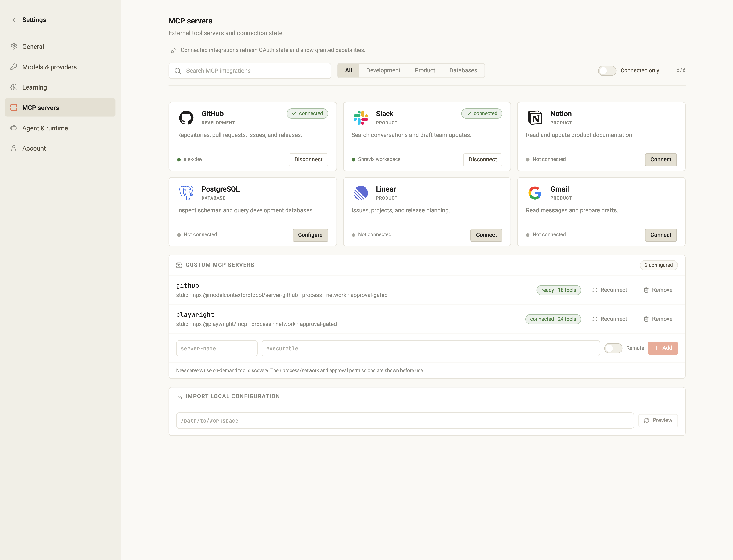
Task: Open Agent & runtime settings
Action: coord(60,128)
